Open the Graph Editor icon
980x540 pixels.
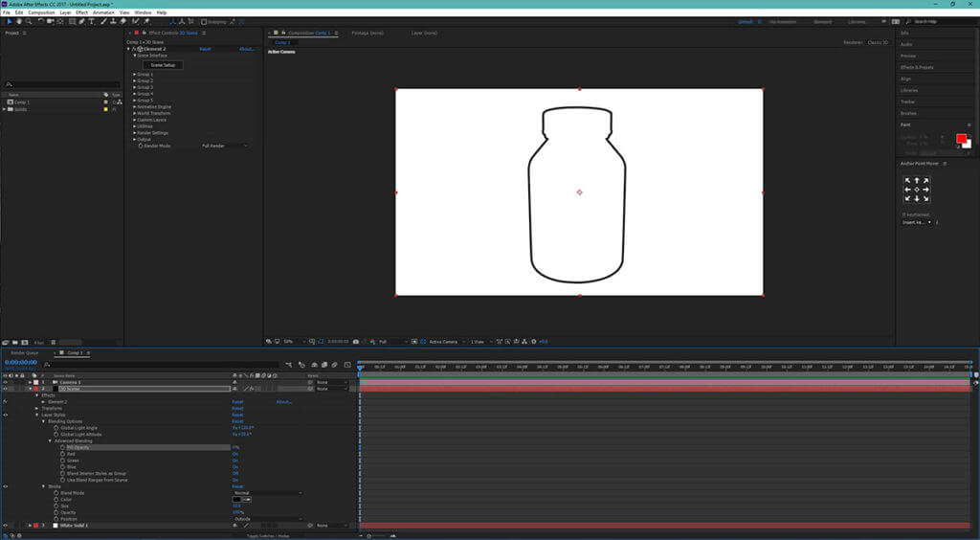347,365
